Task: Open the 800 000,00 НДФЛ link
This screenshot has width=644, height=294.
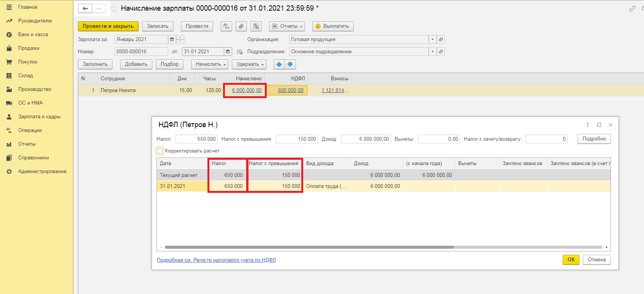Action: 291,91
